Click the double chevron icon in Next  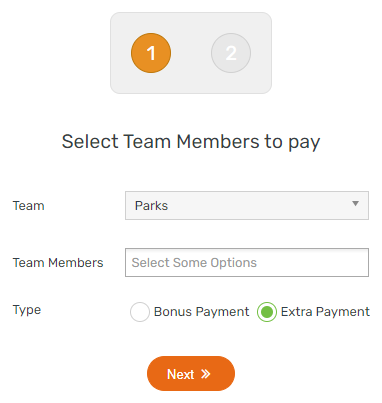click(206, 374)
